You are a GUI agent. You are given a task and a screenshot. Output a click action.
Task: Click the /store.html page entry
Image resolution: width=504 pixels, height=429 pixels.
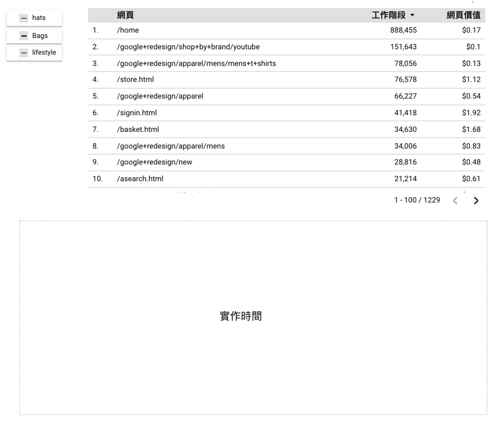coord(135,80)
